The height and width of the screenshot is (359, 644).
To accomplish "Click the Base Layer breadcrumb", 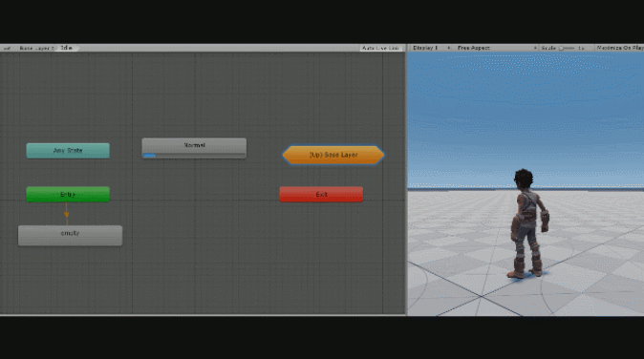I will pyautogui.click(x=36, y=48).
